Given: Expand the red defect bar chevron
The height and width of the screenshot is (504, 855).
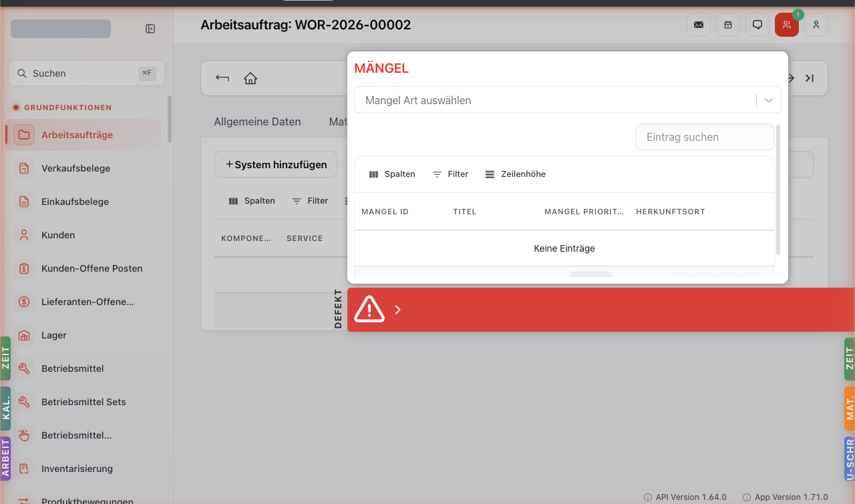Looking at the screenshot, I should (397, 310).
